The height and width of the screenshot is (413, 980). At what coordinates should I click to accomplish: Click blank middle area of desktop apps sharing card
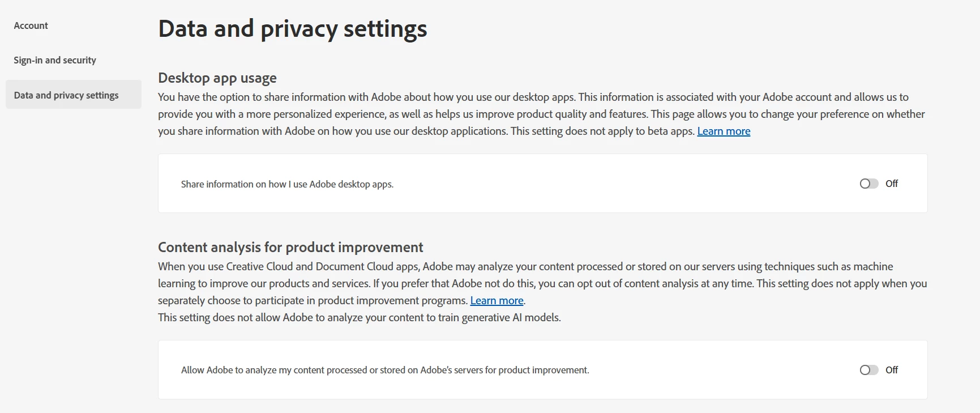coord(623,184)
